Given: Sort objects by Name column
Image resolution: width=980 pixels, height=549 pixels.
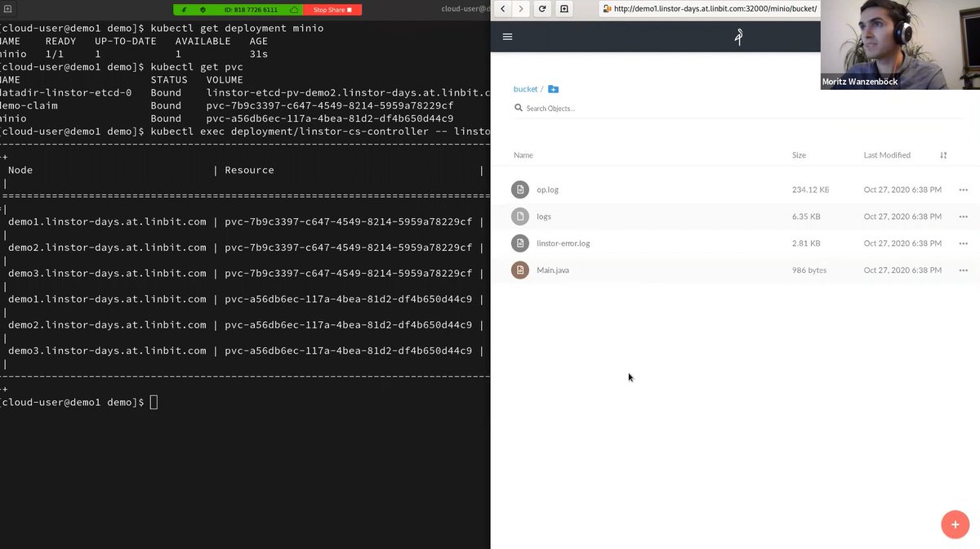Looking at the screenshot, I should 523,155.
